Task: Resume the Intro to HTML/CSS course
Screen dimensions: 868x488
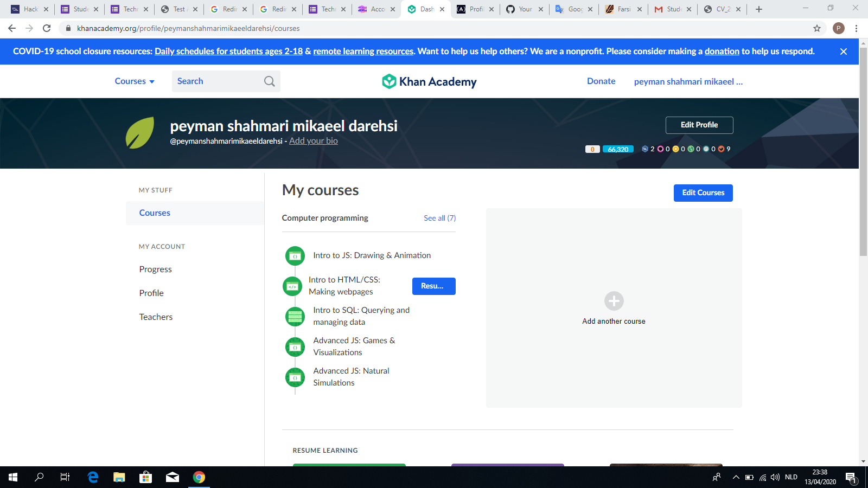Action: [x=434, y=286]
